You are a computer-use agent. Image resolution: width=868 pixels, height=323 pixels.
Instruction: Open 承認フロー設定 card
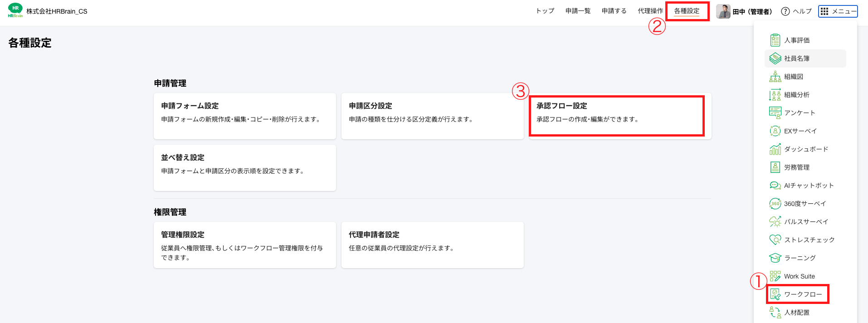point(620,116)
